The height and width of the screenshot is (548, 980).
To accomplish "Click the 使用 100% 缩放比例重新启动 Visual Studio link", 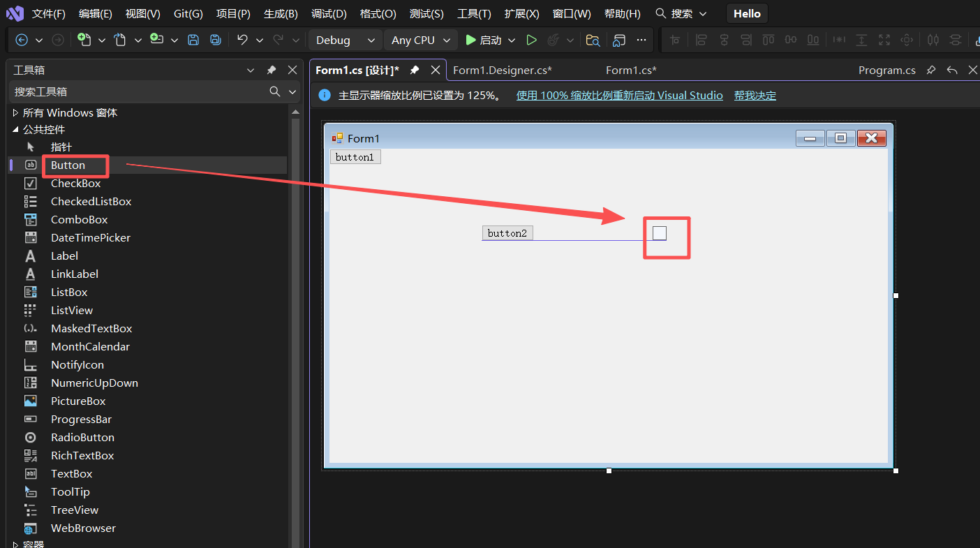I will tap(620, 95).
